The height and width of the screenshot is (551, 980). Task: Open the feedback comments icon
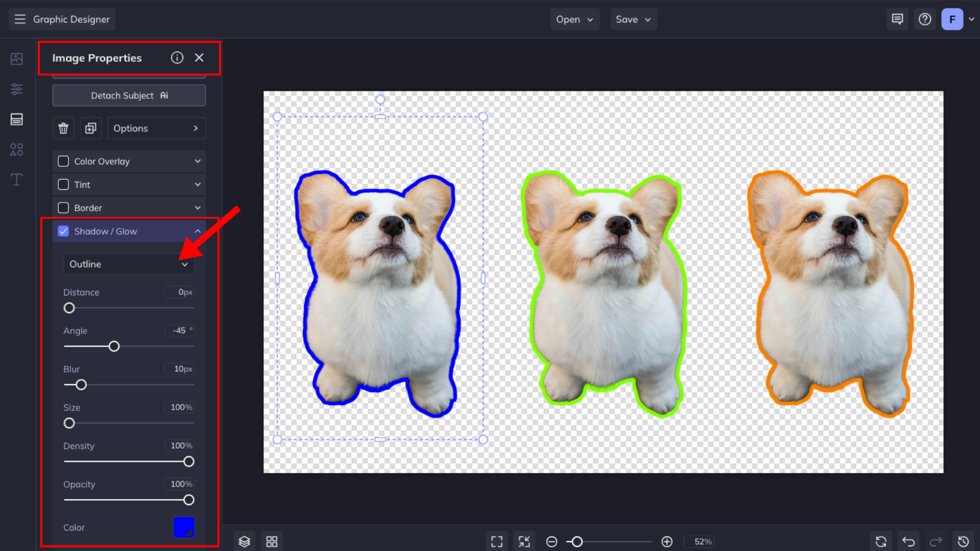(897, 19)
